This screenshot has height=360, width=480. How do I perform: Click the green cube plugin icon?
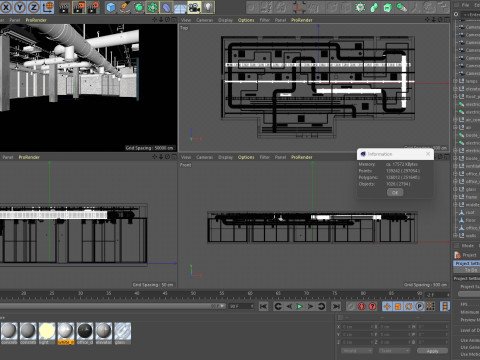(x=387, y=7)
